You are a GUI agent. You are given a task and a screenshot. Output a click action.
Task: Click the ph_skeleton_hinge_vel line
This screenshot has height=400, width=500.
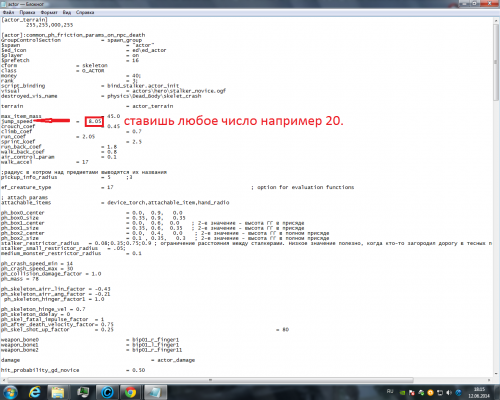[x=43, y=309]
